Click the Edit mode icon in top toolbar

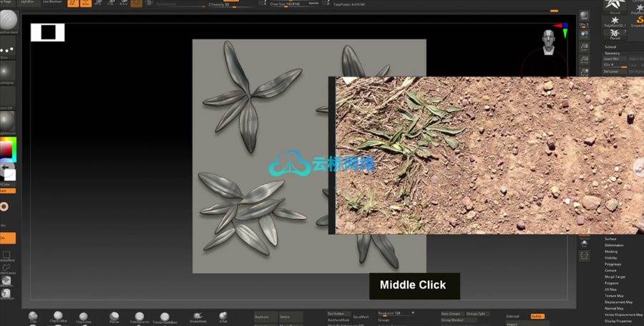click(72, 4)
